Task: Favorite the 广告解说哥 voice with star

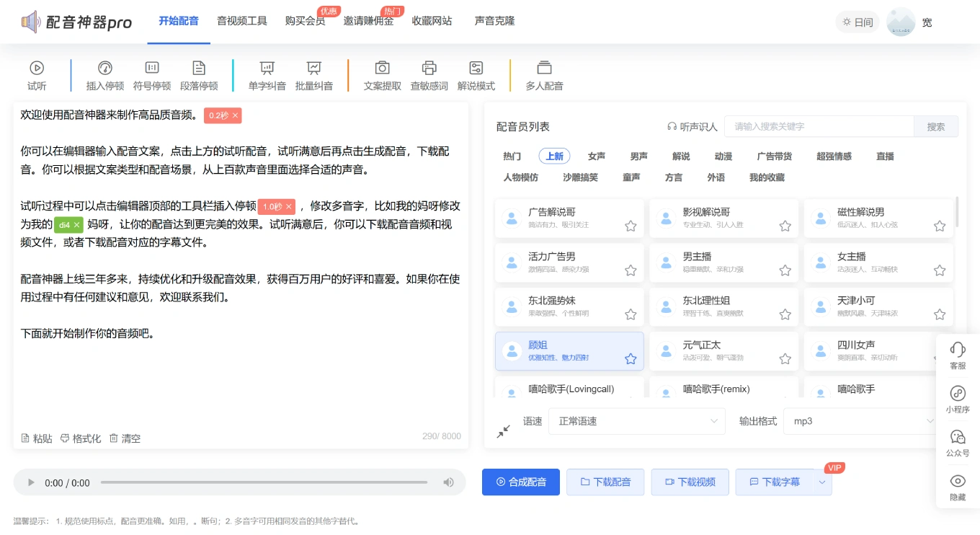Action: pos(631,226)
